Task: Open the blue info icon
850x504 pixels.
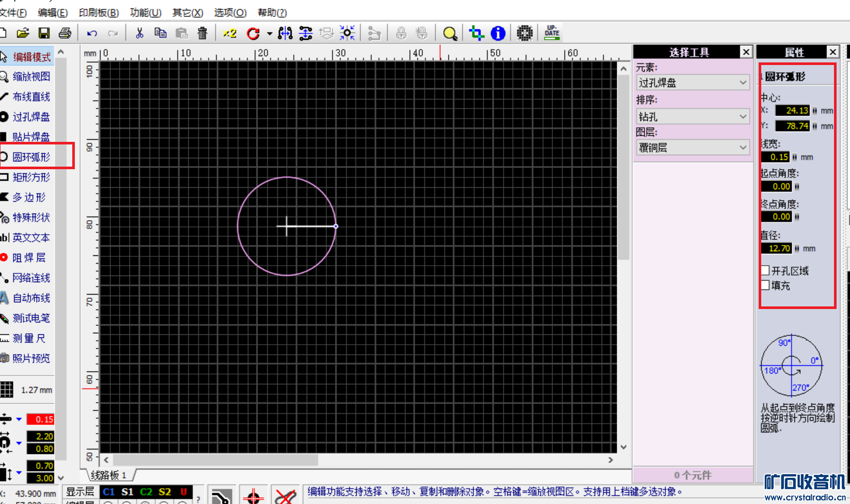Action: [498, 34]
